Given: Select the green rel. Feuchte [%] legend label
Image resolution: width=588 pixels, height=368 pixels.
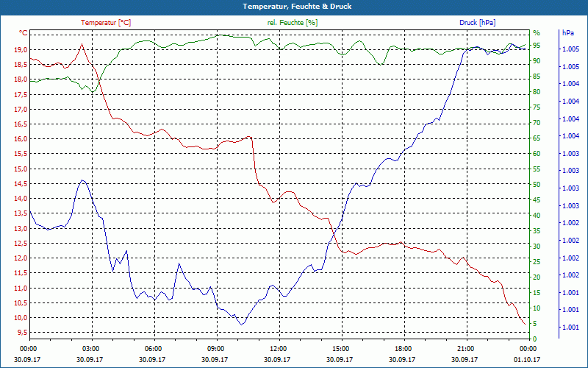Looking at the screenshot, I should (x=292, y=23).
